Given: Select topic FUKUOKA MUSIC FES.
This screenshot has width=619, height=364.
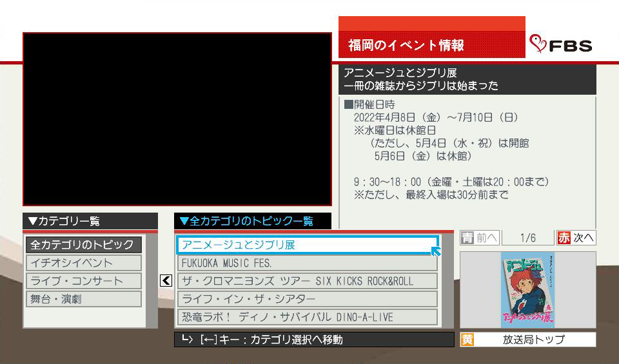Looking at the screenshot, I should pos(308,263).
